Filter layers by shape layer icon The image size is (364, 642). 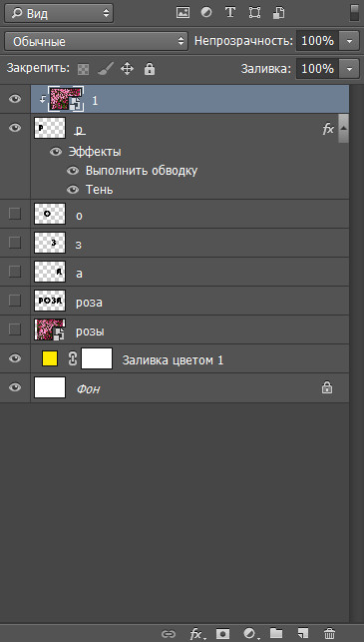[254, 13]
